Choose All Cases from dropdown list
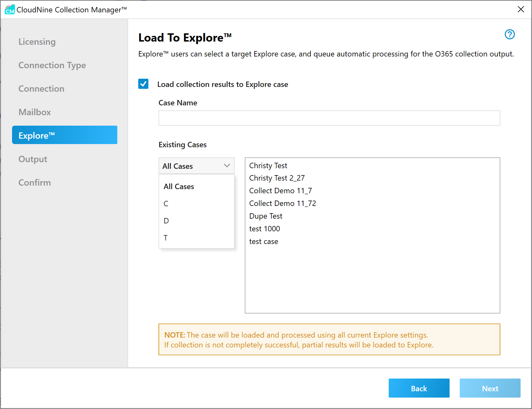Viewport: 532px width, 409px height. (x=196, y=187)
